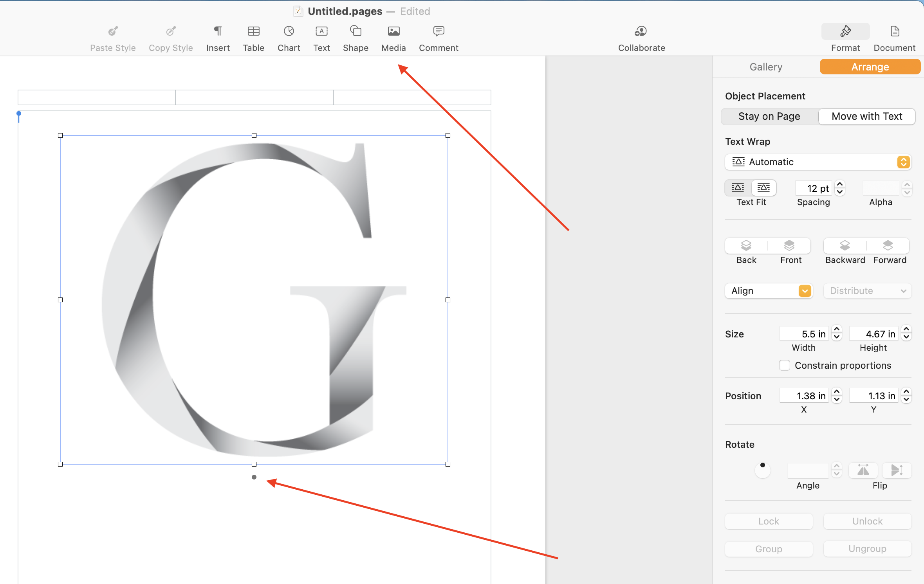
Task: Open the Document sidebar button
Action: 894,31
